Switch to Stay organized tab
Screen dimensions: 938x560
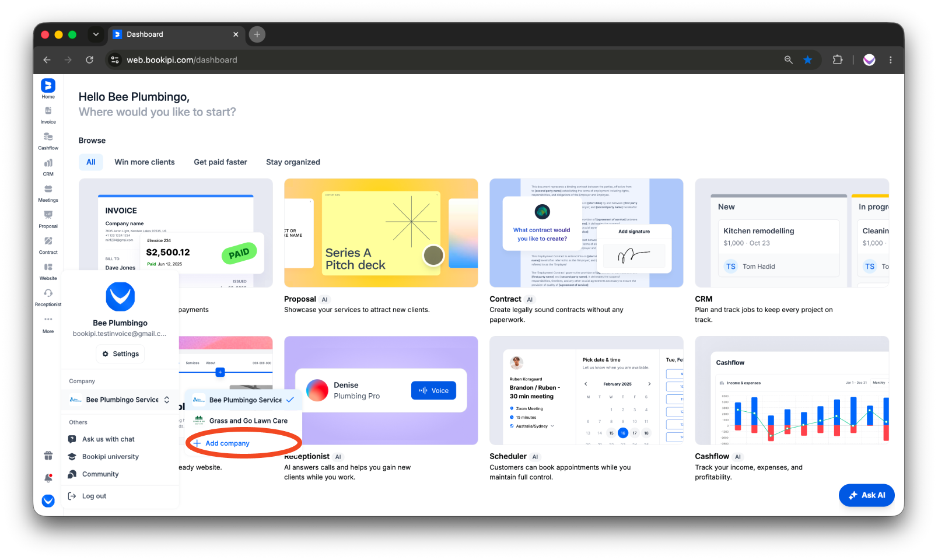point(293,162)
